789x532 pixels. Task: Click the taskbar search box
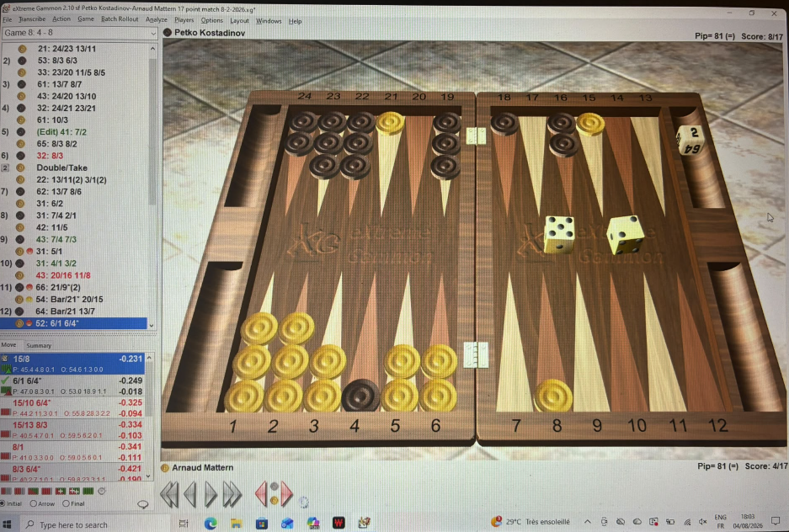(x=96, y=524)
